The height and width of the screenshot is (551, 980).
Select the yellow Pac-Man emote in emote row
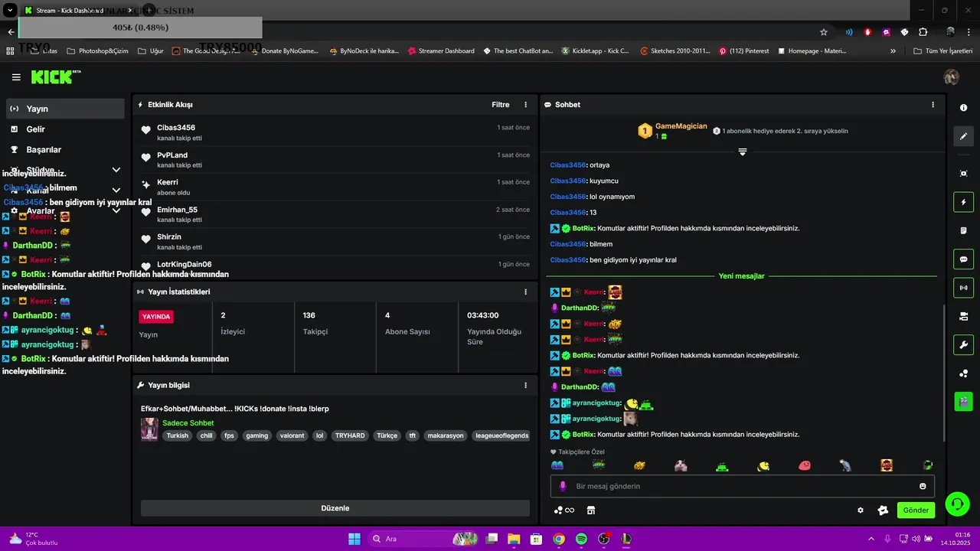[763, 465]
